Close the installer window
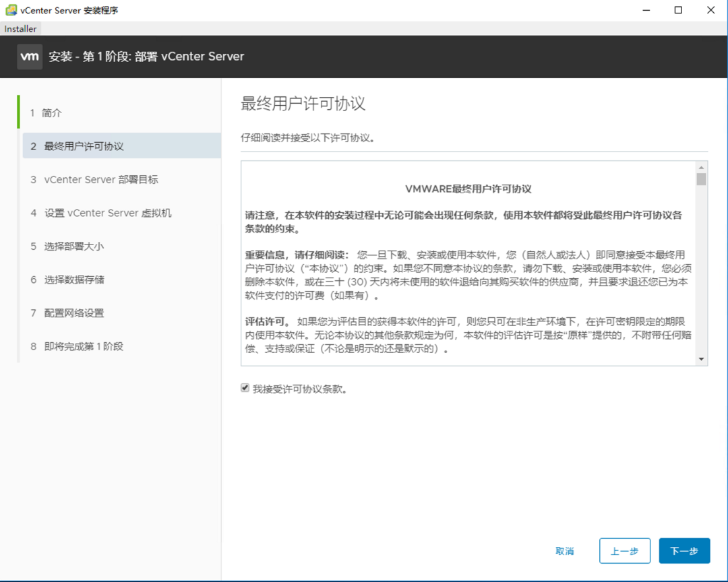728x582 pixels. point(711,10)
